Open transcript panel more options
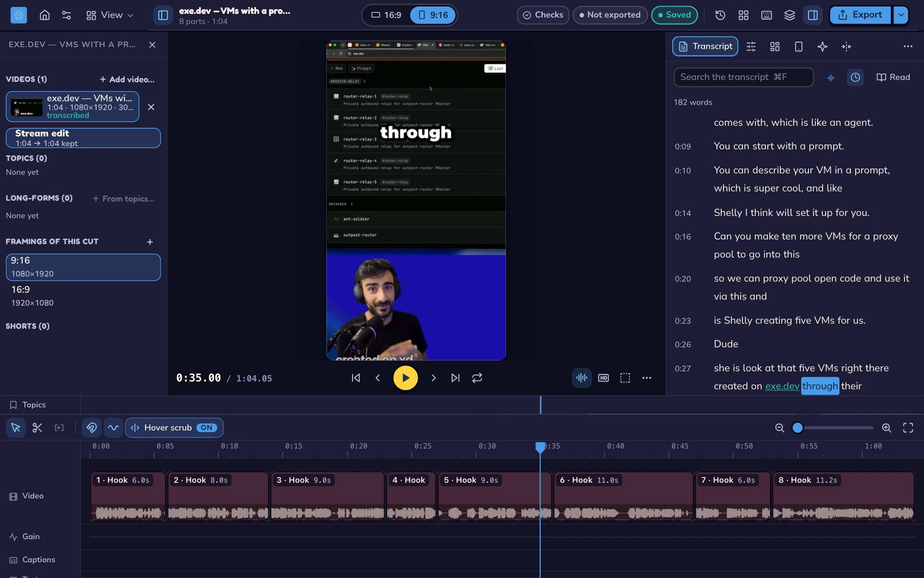 click(x=908, y=46)
